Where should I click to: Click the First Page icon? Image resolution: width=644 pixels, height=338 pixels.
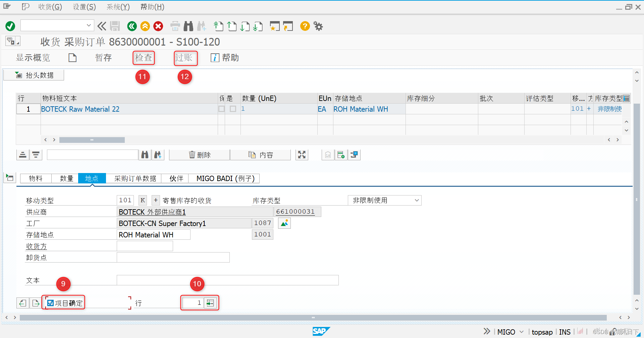[x=219, y=26]
